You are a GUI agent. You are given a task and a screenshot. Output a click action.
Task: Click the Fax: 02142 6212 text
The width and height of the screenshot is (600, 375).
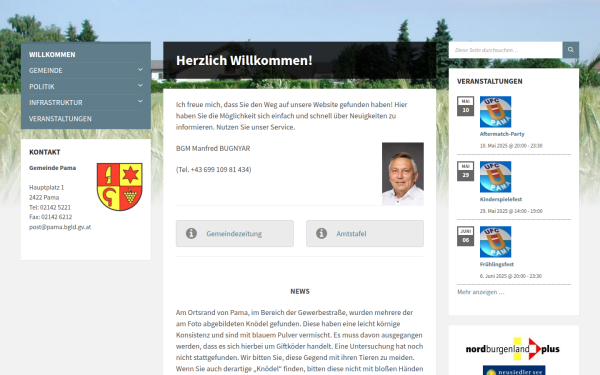point(51,217)
